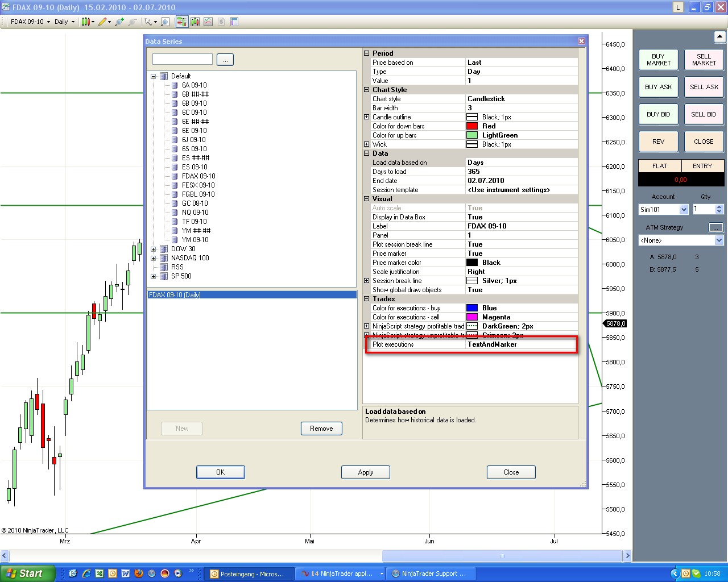This screenshot has width=728, height=582.
Task: Click the zoom out toolbar icon
Action: tap(133, 22)
